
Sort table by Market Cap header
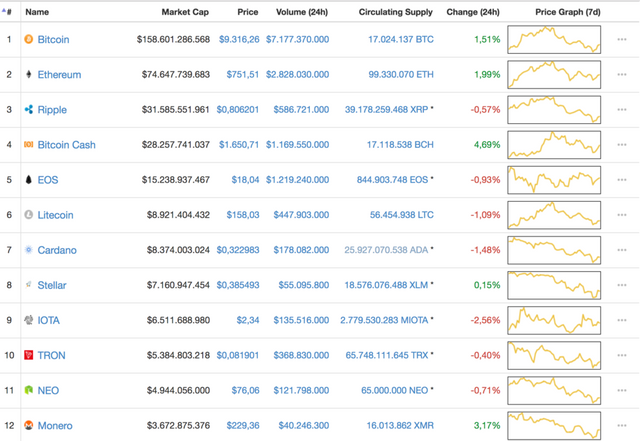[x=185, y=12]
